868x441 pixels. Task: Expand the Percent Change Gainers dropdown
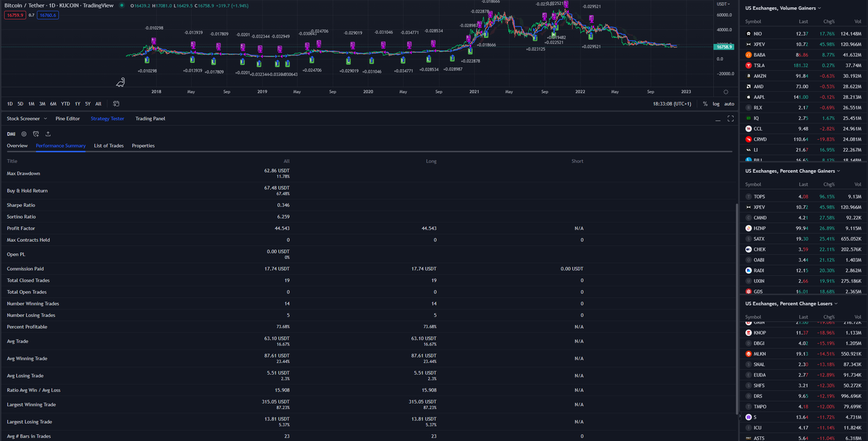[838, 171]
